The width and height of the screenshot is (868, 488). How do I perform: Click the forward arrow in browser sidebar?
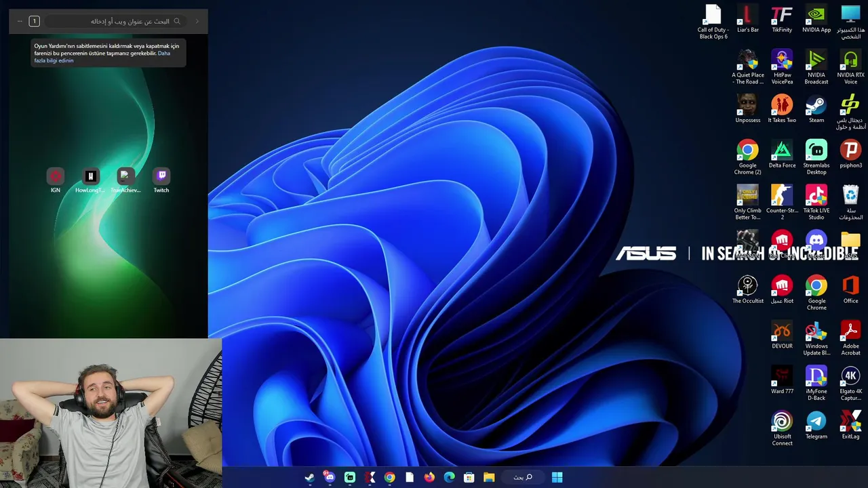pos(197,21)
